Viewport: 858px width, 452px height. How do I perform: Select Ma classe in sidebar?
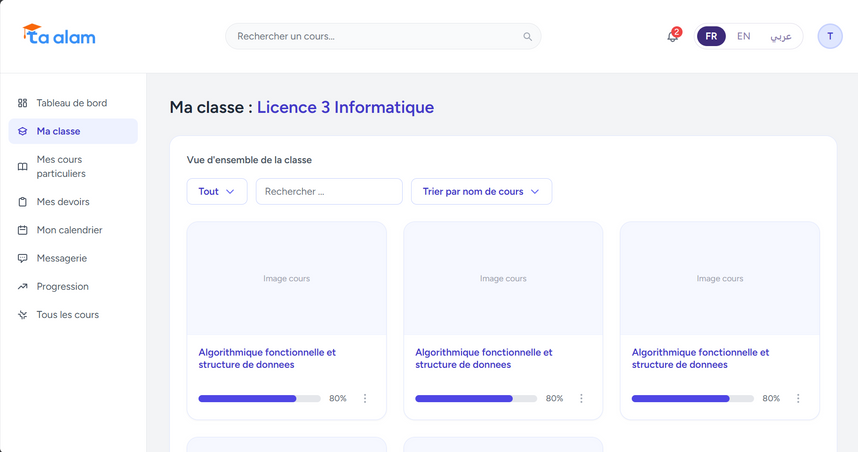point(73,131)
